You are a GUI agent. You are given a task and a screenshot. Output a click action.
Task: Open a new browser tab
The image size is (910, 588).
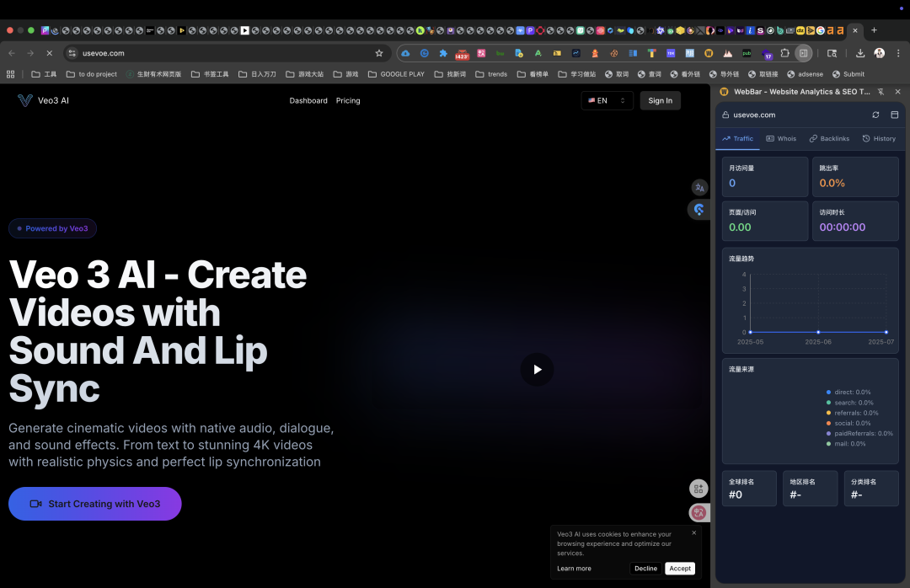[x=874, y=30]
